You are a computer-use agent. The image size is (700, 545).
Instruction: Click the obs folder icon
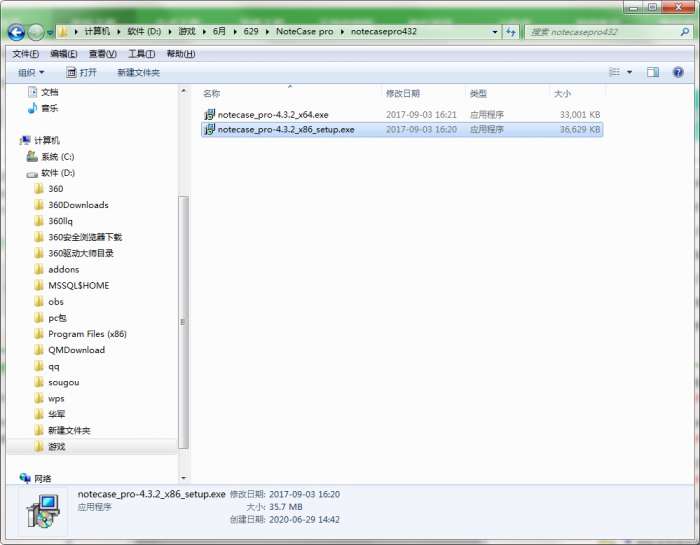coord(39,301)
